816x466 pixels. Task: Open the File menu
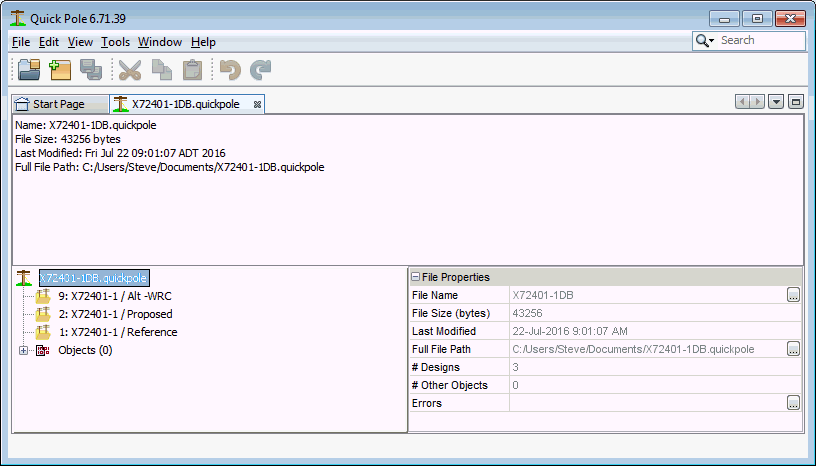[21, 42]
